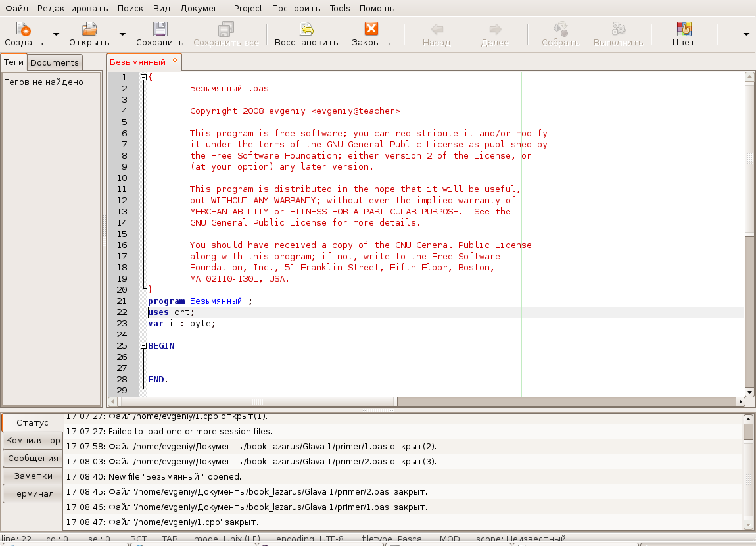
Task: Click log entry 'New file "Безымянный " opened.'
Action: pos(174,476)
